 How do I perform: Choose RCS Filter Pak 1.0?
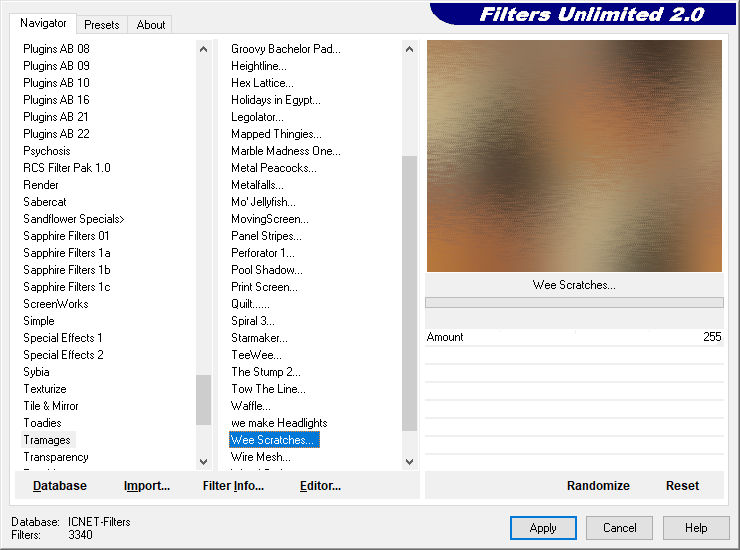pyautogui.click(x=67, y=168)
